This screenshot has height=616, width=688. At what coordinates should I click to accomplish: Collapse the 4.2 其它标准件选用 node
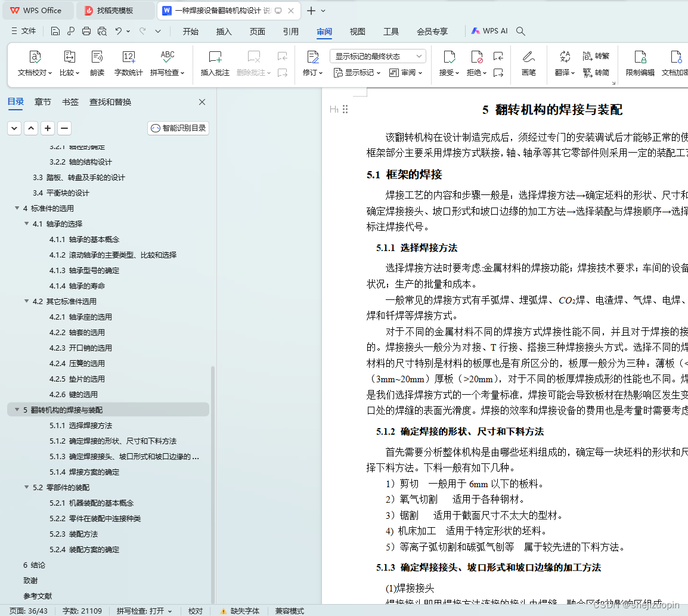coord(26,301)
